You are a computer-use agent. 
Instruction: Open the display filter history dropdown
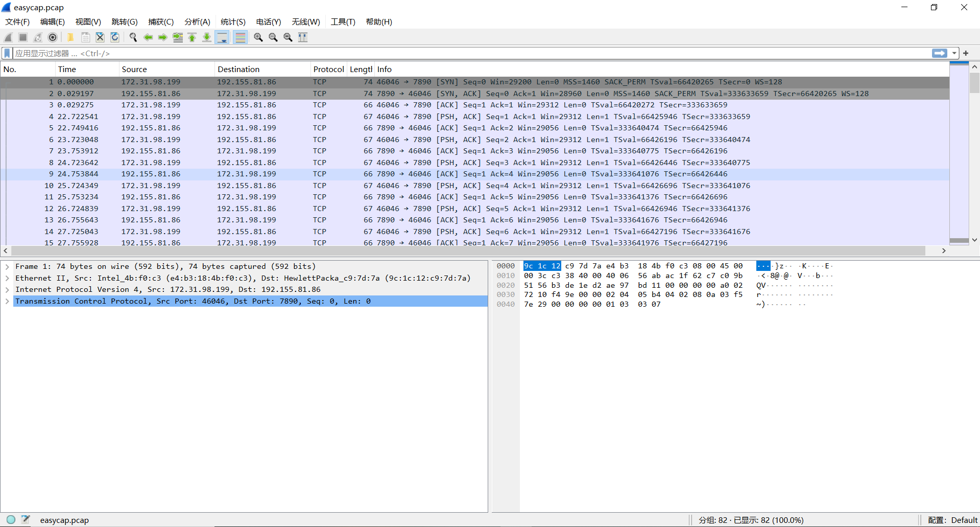click(954, 53)
